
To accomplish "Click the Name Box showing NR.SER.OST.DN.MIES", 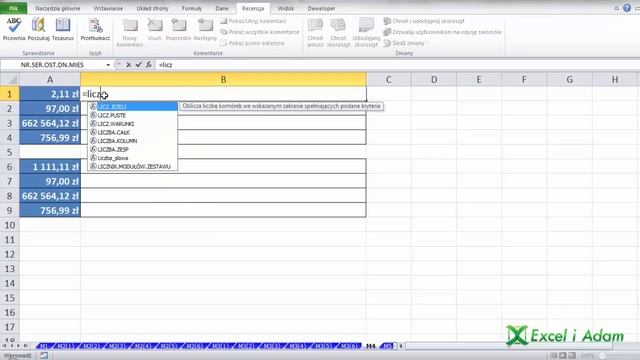I will tap(52, 65).
